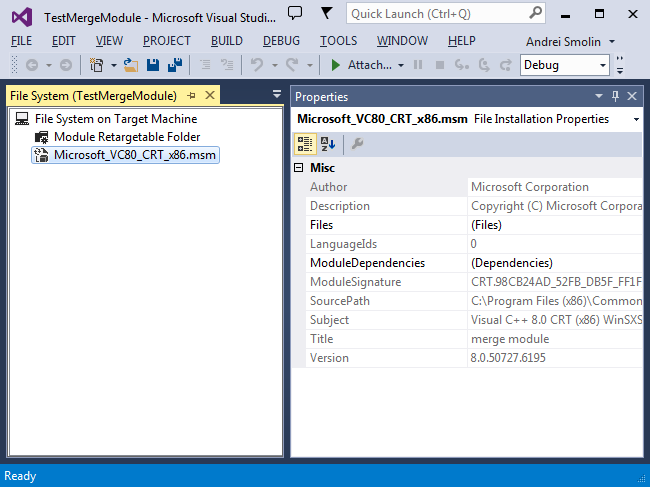The width and height of the screenshot is (650, 487).
Task: Click the New Project toolbar icon
Action: (97, 65)
